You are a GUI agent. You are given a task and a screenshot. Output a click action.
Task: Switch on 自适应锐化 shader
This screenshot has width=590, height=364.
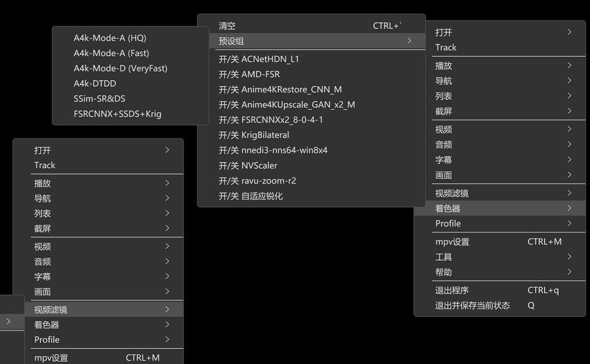tap(251, 196)
